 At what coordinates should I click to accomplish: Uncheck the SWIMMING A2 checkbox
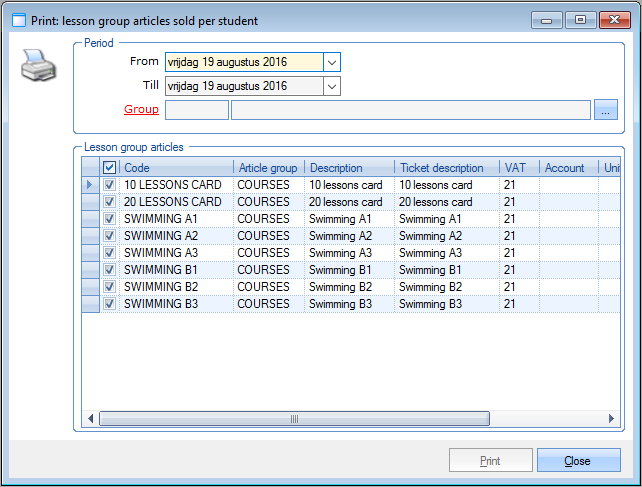tap(110, 236)
